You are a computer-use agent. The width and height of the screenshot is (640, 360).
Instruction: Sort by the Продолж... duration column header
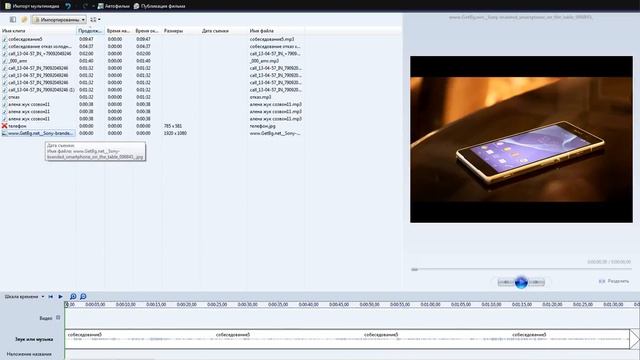pyautogui.click(x=90, y=31)
